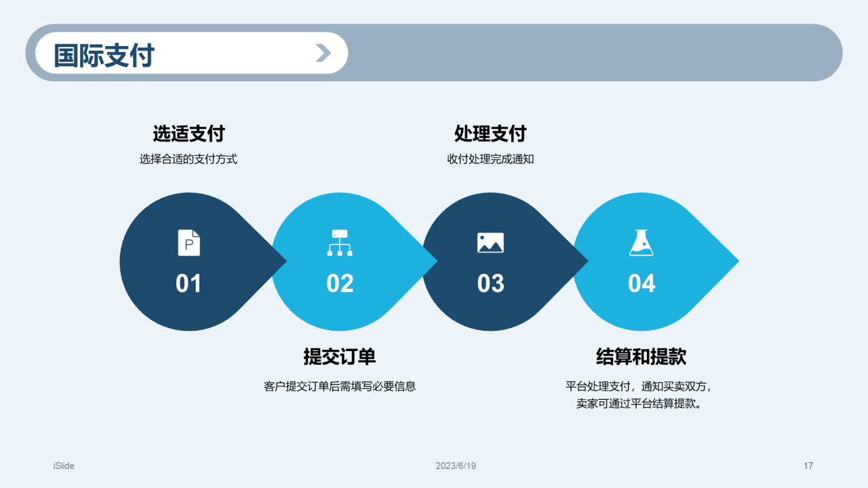This screenshot has width=868, height=488.
Task: Select the number 01 in dark circle
Action: click(x=189, y=283)
